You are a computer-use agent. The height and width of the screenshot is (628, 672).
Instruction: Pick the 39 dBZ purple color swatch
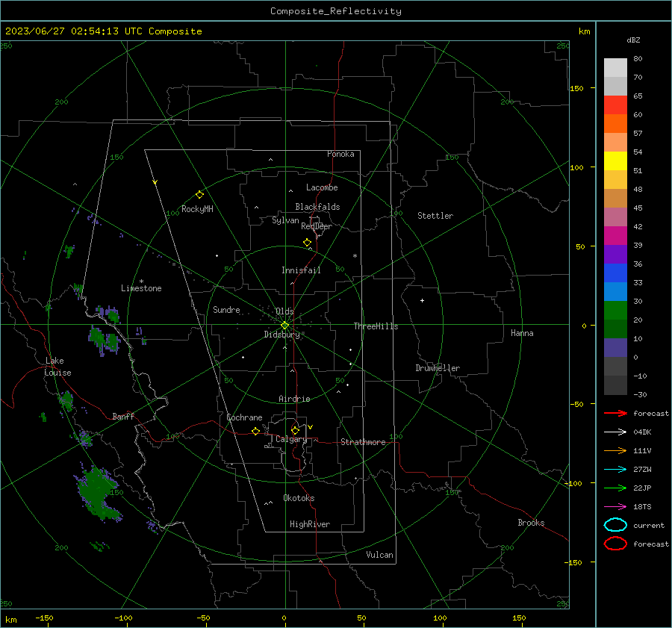tap(615, 254)
